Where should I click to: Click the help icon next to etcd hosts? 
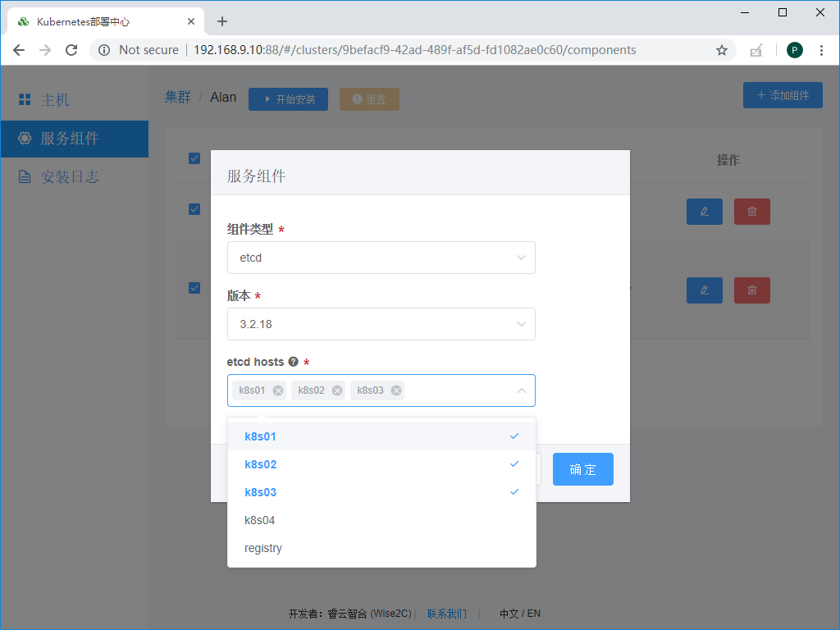tap(294, 361)
